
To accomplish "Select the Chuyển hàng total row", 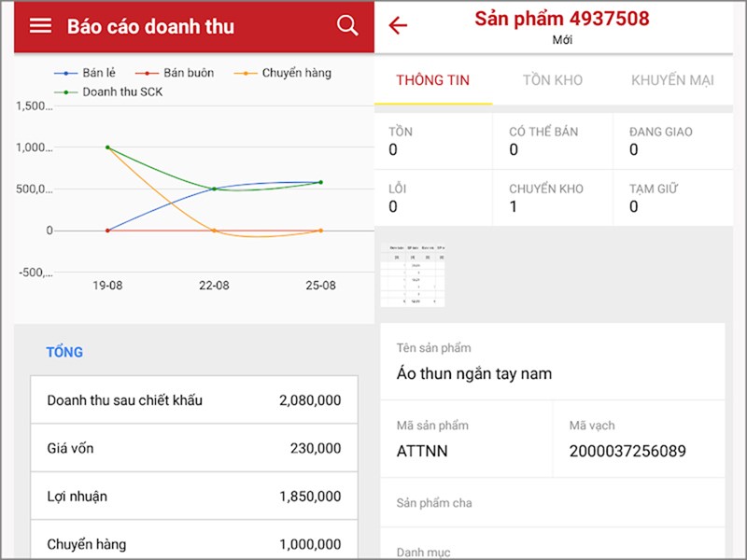I will [x=194, y=539].
